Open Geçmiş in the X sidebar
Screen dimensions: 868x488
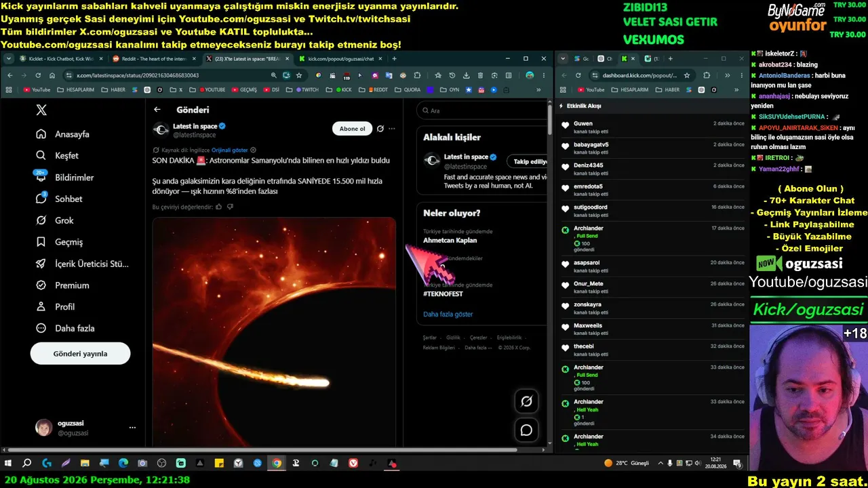[x=60, y=242]
